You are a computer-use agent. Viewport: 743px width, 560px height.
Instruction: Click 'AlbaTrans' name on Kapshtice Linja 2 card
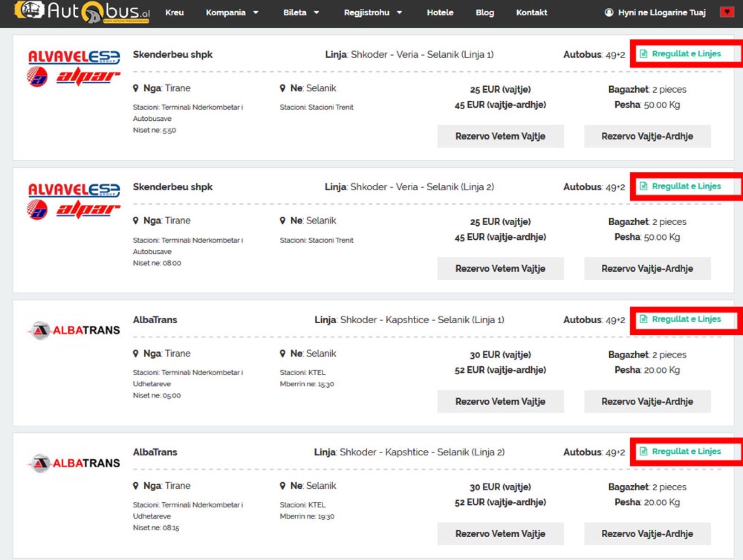pos(155,452)
